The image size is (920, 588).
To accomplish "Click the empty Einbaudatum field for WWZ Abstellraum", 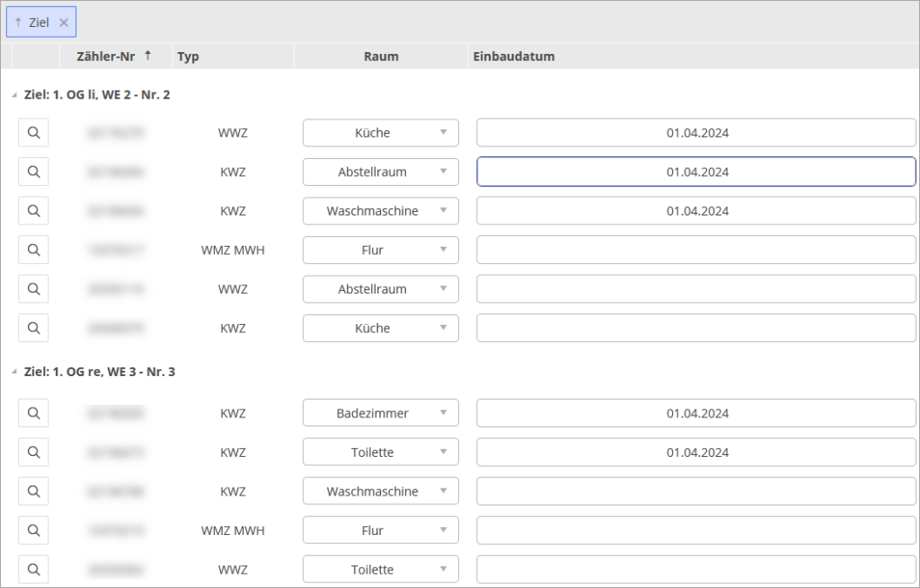I will pos(695,289).
